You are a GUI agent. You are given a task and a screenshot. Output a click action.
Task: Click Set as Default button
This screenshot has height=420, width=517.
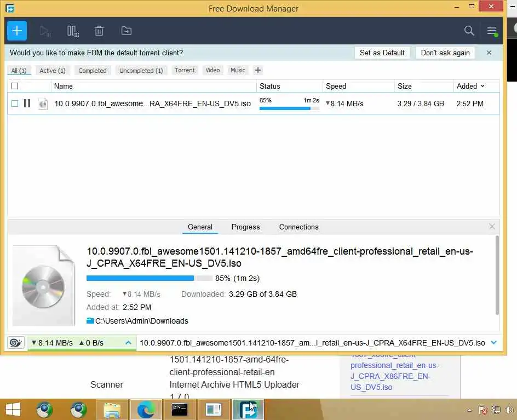(382, 53)
